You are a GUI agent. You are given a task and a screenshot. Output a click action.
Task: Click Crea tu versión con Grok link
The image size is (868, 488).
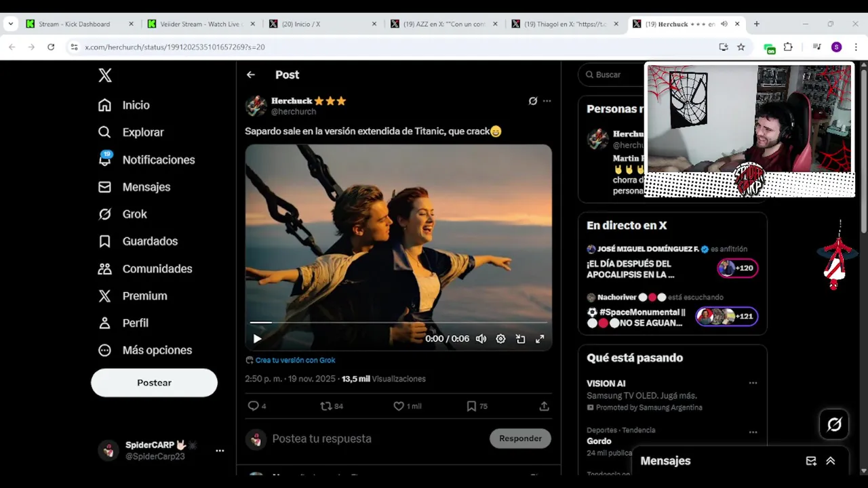tap(295, 361)
